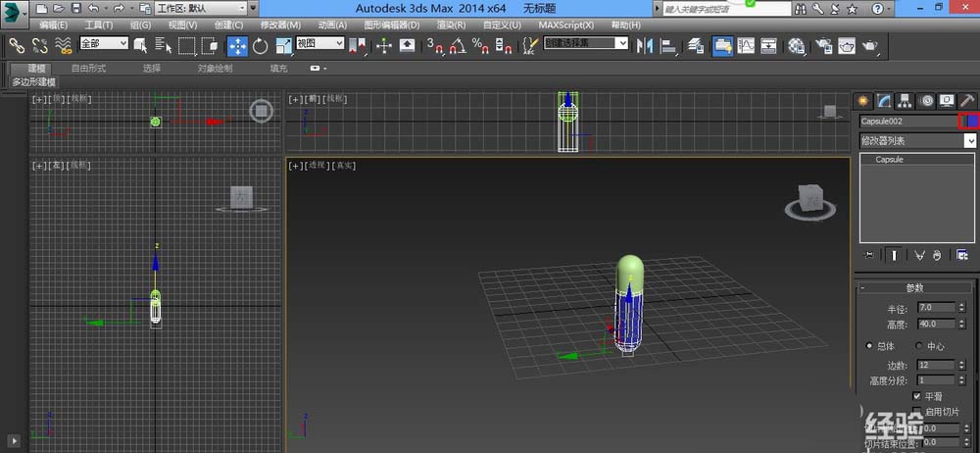Open the Select by Name dialog
This screenshot has width=980, height=453.
pyautogui.click(x=163, y=46)
